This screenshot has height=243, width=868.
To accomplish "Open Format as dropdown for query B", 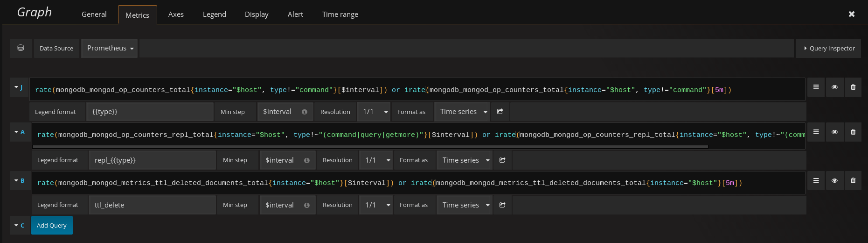I will [x=465, y=205].
